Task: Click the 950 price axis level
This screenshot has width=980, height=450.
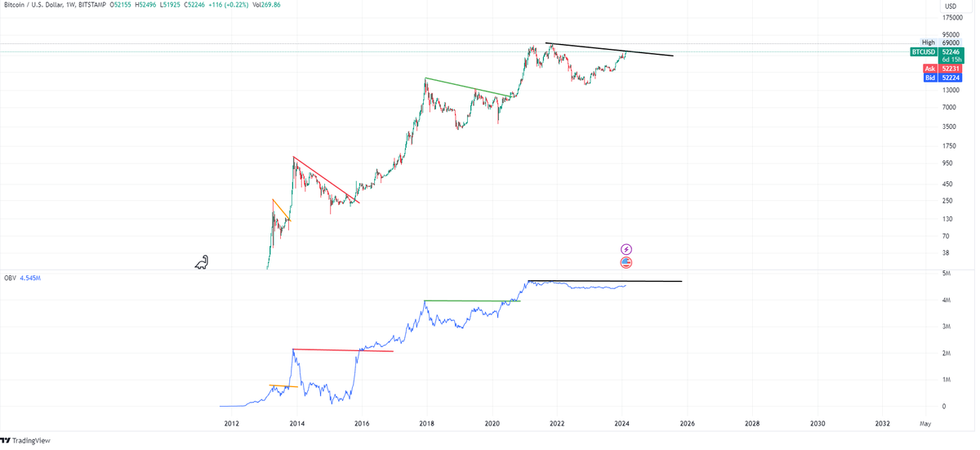Action: [947, 163]
